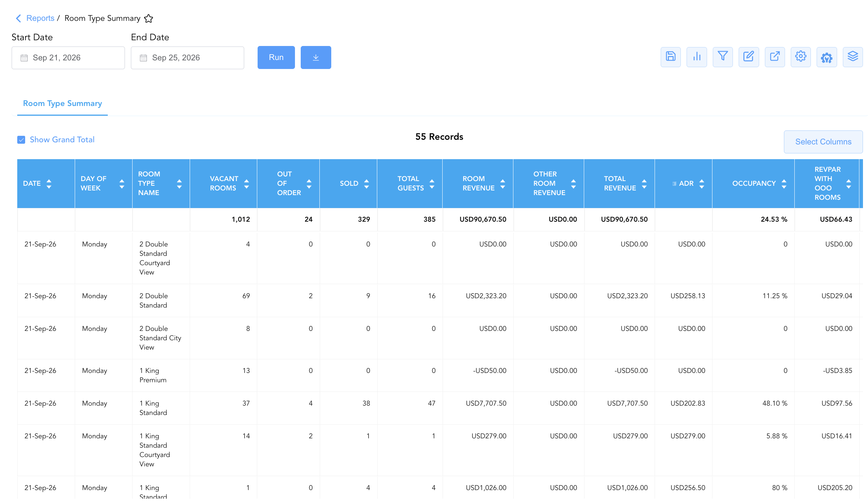Screen dimensions: 868x503
Task: Open the bar chart view icon
Action: point(697,57)
